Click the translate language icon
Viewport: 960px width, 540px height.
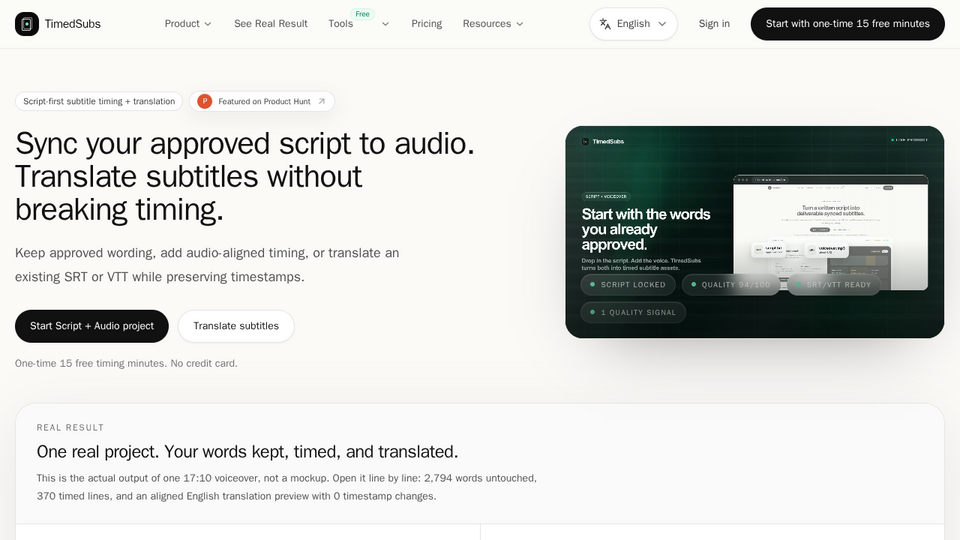tap(605, 24)
